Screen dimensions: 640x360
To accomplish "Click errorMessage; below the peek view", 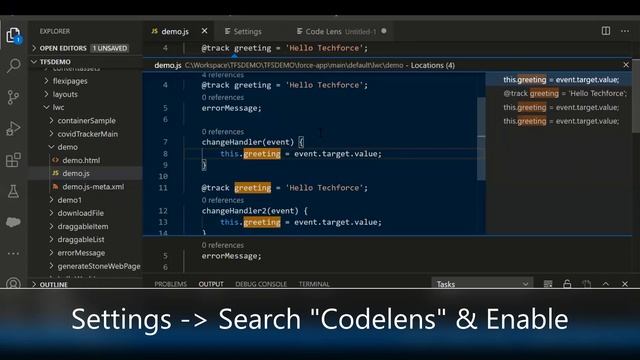I will pyautogui.click(x=231, y=256).
